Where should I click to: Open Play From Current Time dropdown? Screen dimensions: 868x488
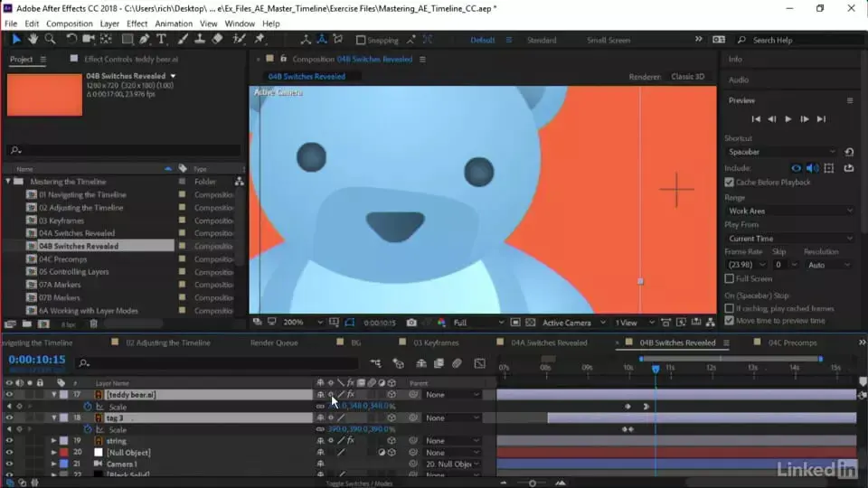pyautogui.click(x=790, y=239)
